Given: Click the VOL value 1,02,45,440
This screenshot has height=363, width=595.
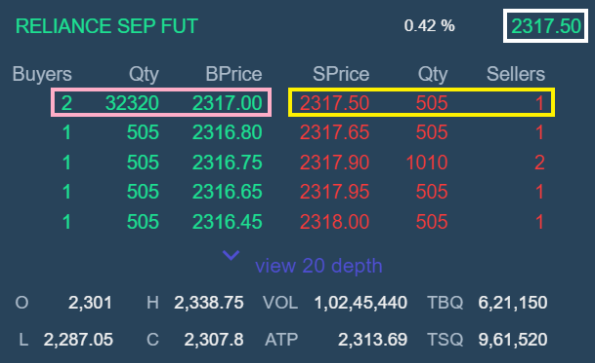Looking at the screenshot, I should 360,303.
